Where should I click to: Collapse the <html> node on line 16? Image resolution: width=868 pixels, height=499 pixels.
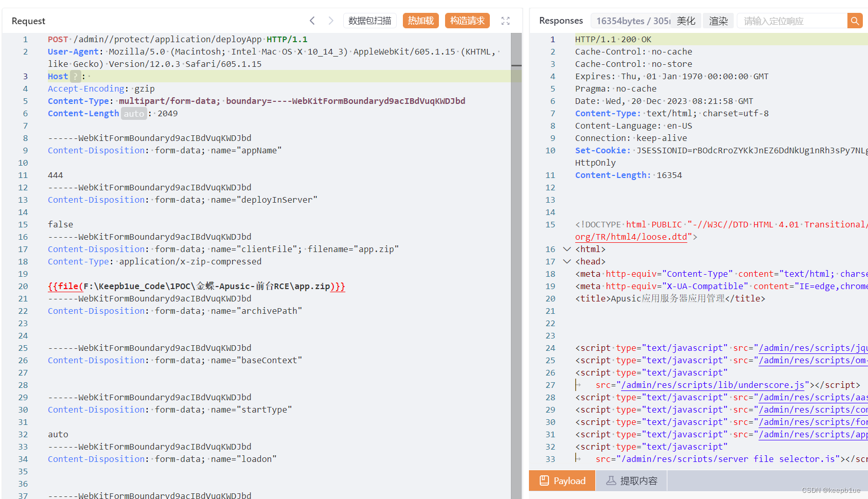tap(567, 249)
